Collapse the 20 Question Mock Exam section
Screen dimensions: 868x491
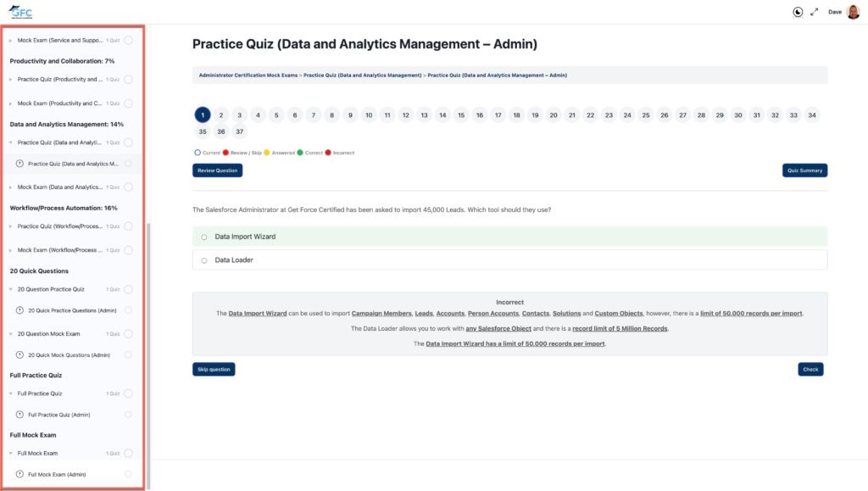tap(10, 334)
